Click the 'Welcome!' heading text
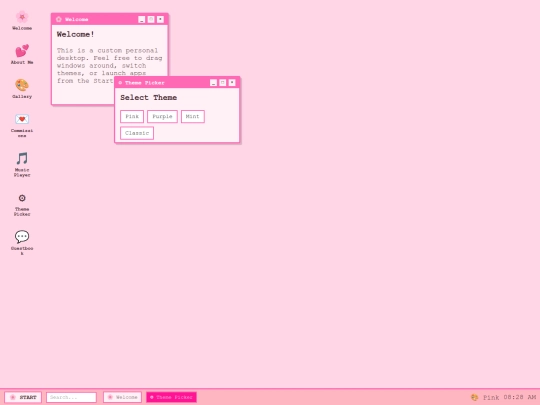 75,34
